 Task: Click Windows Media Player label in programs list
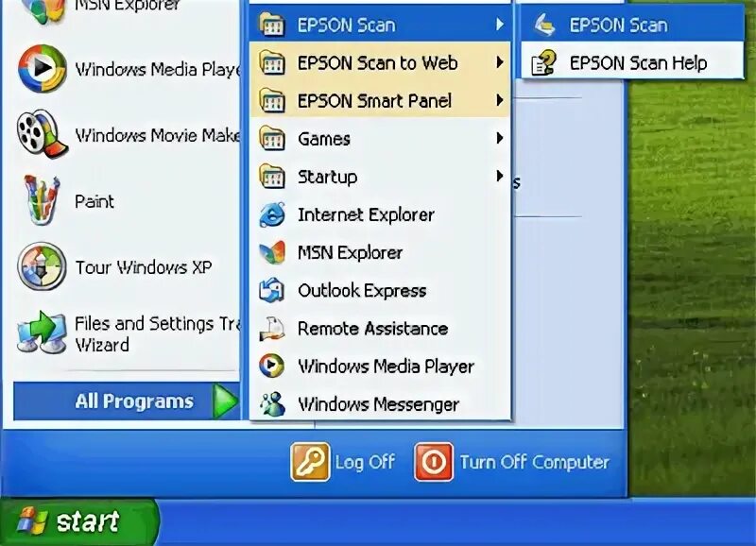(x=387, y=367)
